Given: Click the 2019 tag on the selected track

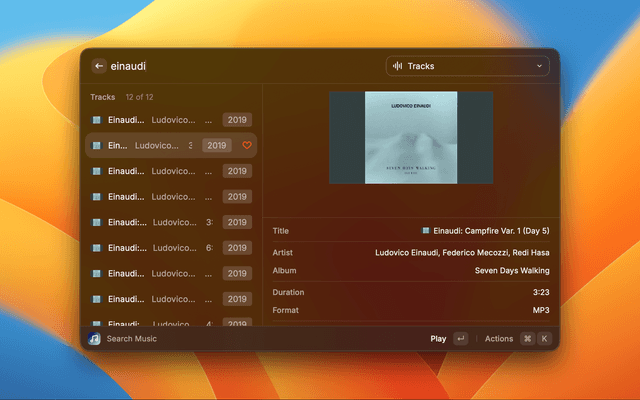Looking at the screenshot, I should point(216,145).
